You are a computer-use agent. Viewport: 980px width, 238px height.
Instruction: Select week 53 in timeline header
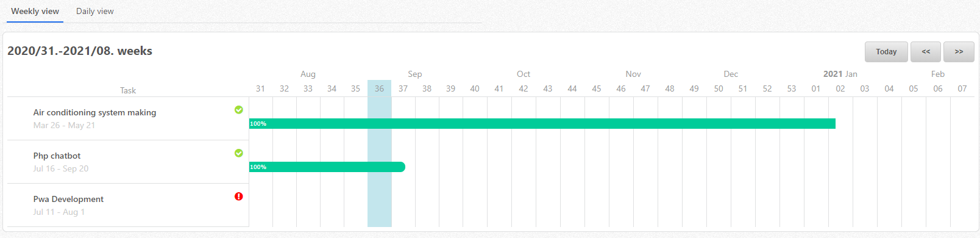(x=791, y=88)
